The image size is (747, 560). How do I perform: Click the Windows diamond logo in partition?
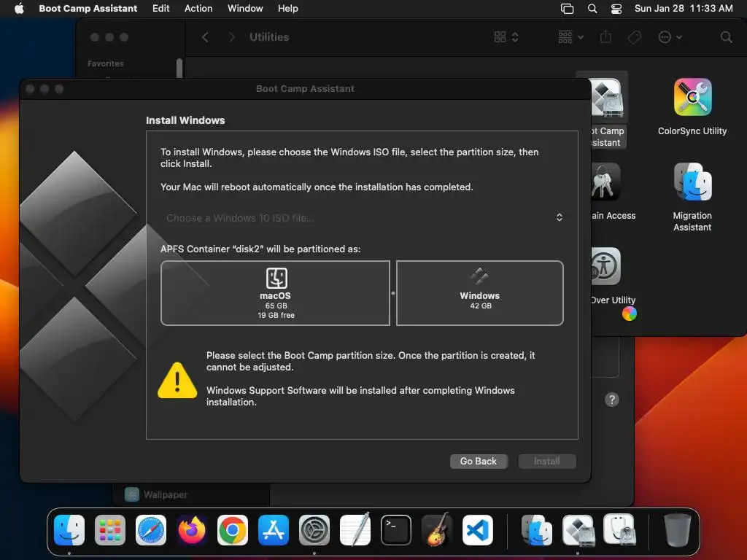click(479, 276)
